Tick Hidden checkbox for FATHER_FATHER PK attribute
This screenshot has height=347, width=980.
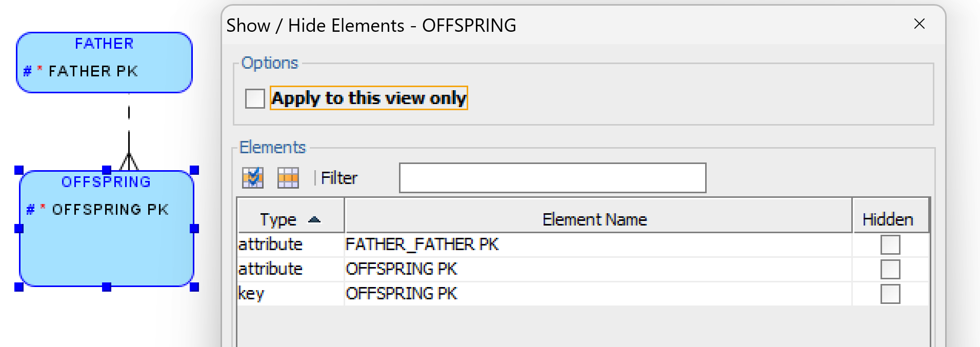890,244
